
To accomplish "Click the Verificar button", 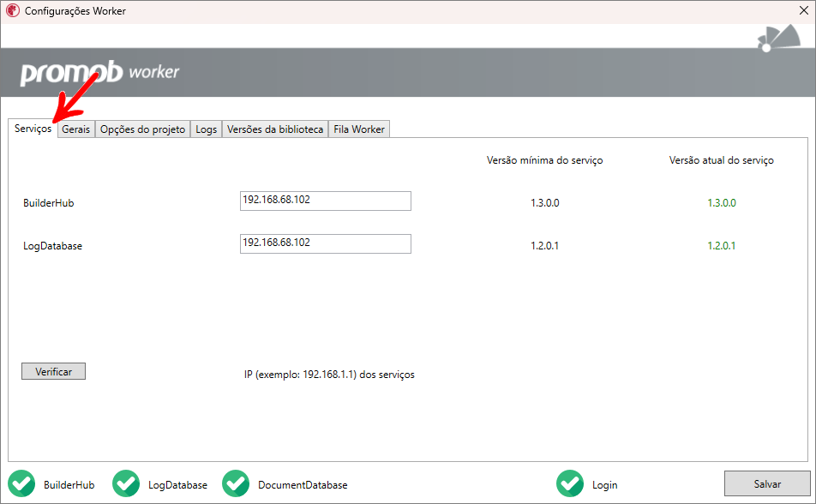I will coord(54,371).
